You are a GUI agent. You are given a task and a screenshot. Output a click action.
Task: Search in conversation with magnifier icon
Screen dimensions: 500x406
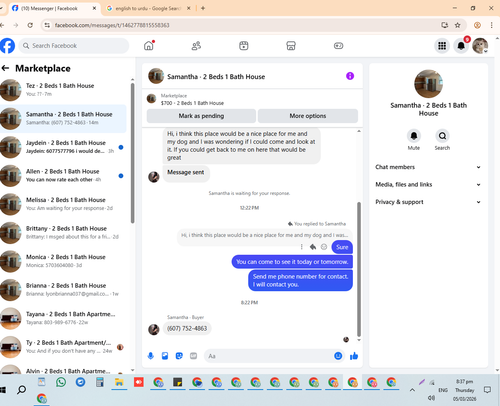442,136
